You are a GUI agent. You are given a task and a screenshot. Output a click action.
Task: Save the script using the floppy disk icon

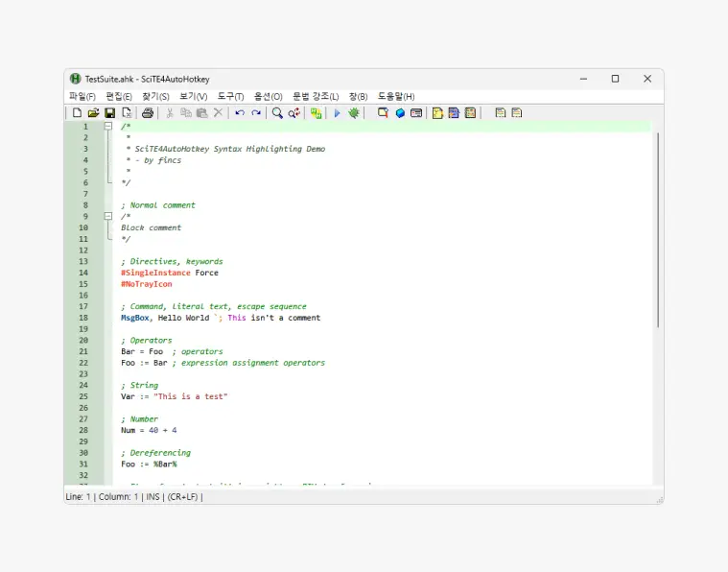[109, 113]
